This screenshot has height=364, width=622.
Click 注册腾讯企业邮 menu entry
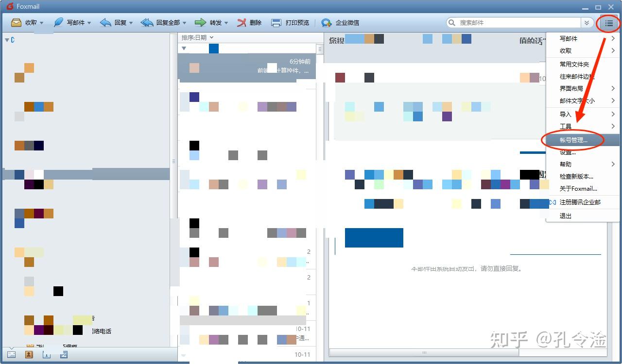[x=583, y=202]
